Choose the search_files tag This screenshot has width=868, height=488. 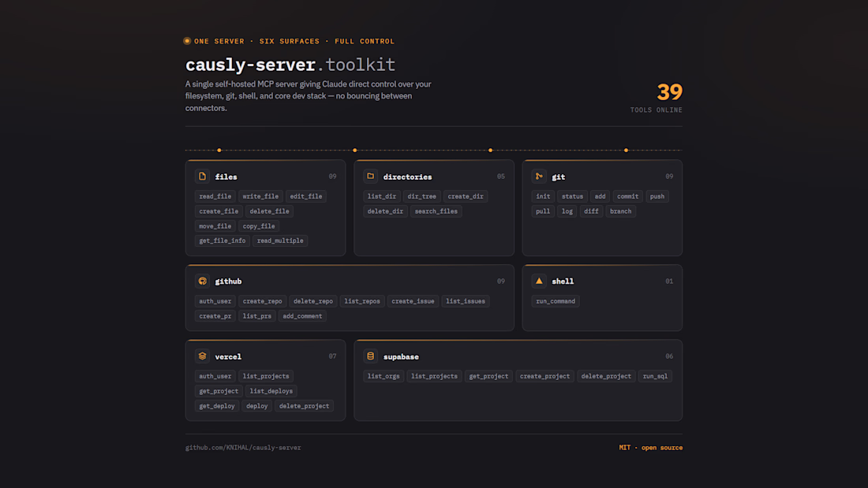(436, 211)
